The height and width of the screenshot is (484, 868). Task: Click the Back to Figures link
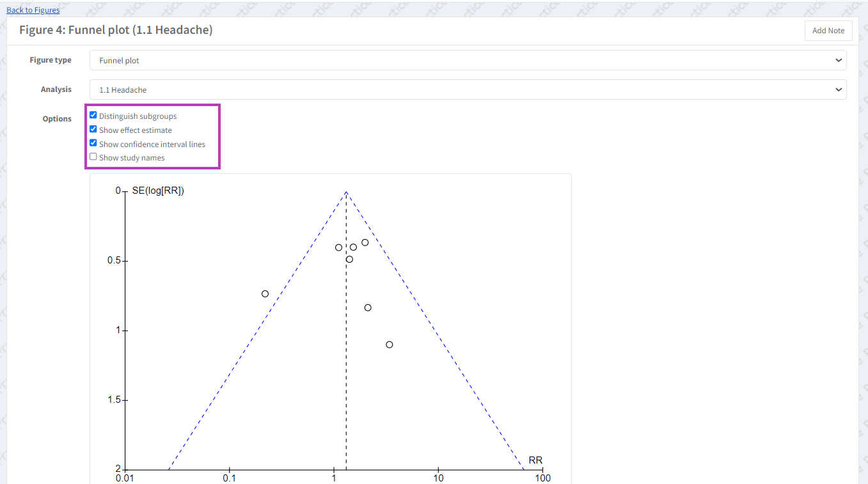33,10
